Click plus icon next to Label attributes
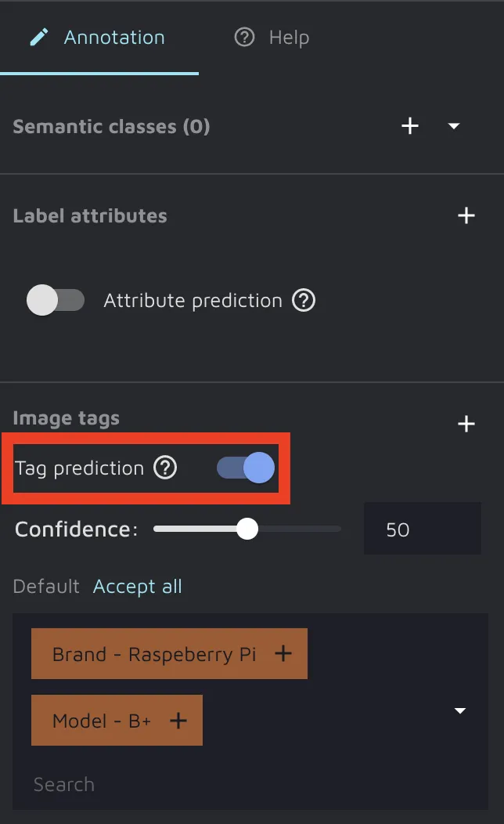The width and height of the screenshot is (504, 824). click(x=466, y=215)
